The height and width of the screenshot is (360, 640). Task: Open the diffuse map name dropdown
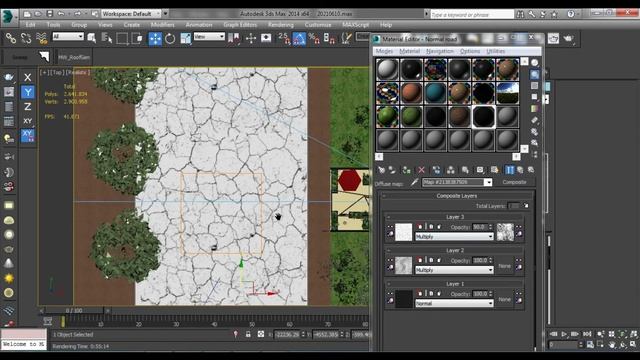point(488,182)
